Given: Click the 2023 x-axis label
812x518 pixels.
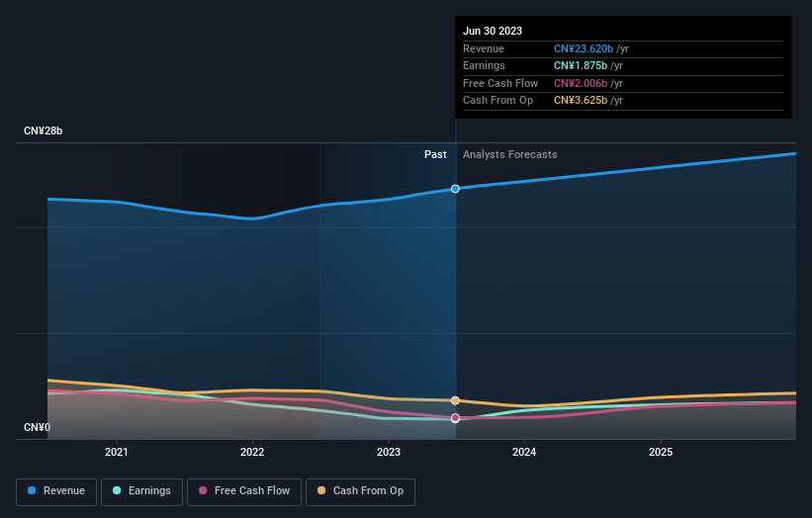Looking at the screenshot, I should pyautogui.click(x=389, y=453).
